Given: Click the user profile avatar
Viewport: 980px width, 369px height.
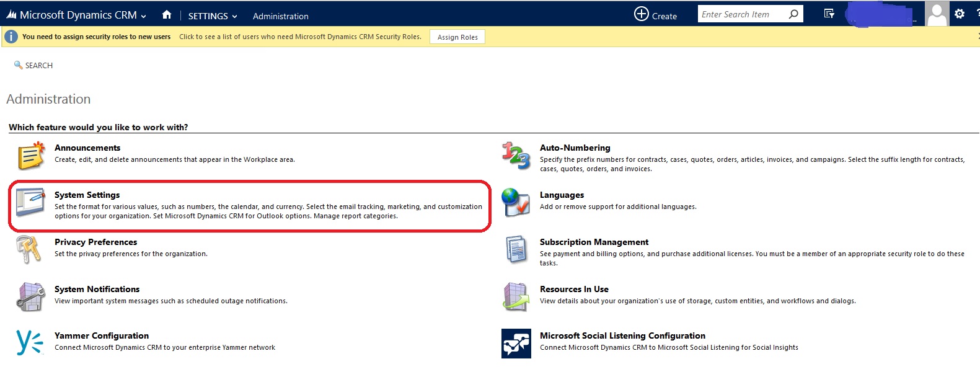Looking at the screenshot, I should pos(936,14).
